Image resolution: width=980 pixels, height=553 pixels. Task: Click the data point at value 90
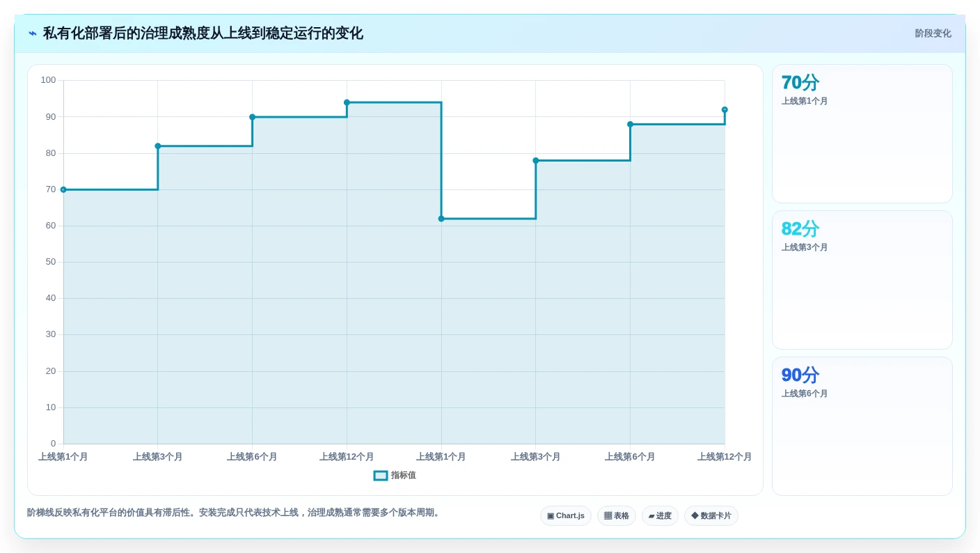pyautogui.click(x=253, y=117)
